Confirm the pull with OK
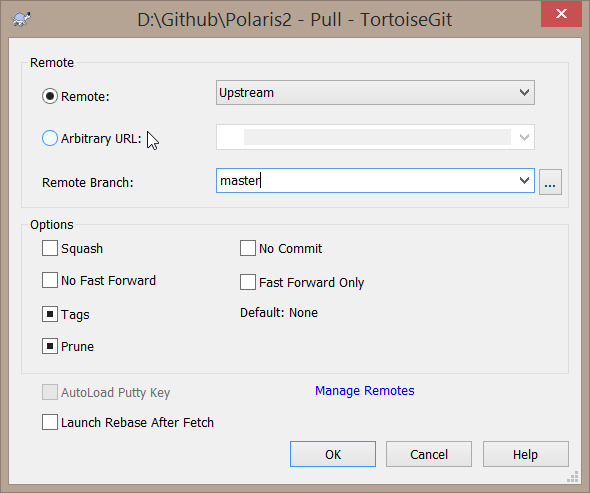The image size is (590, 493). pos(333,454)
